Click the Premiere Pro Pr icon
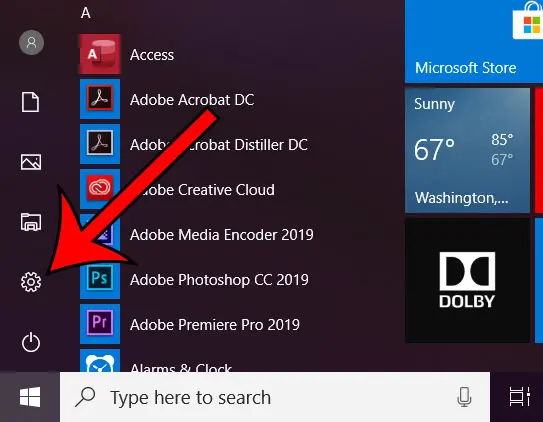This screenshot has width=543, height=422. (x=100, y=324)
